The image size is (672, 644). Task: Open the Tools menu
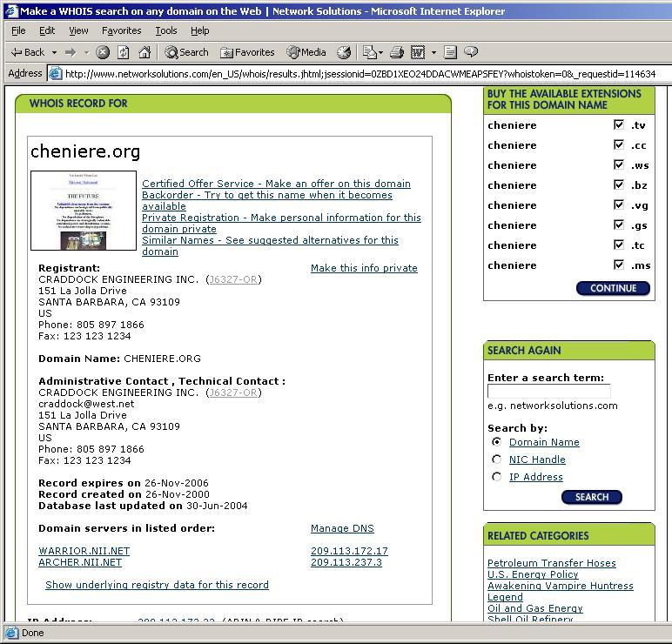point(166,30)
